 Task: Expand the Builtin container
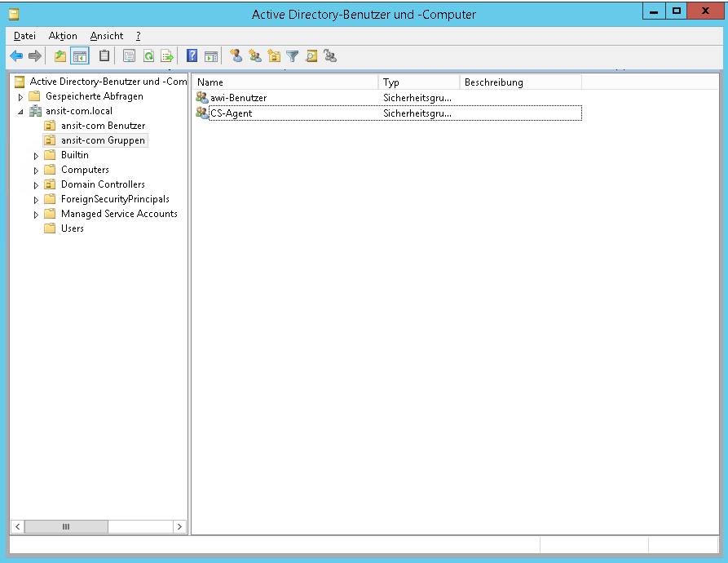pos(36,156)
